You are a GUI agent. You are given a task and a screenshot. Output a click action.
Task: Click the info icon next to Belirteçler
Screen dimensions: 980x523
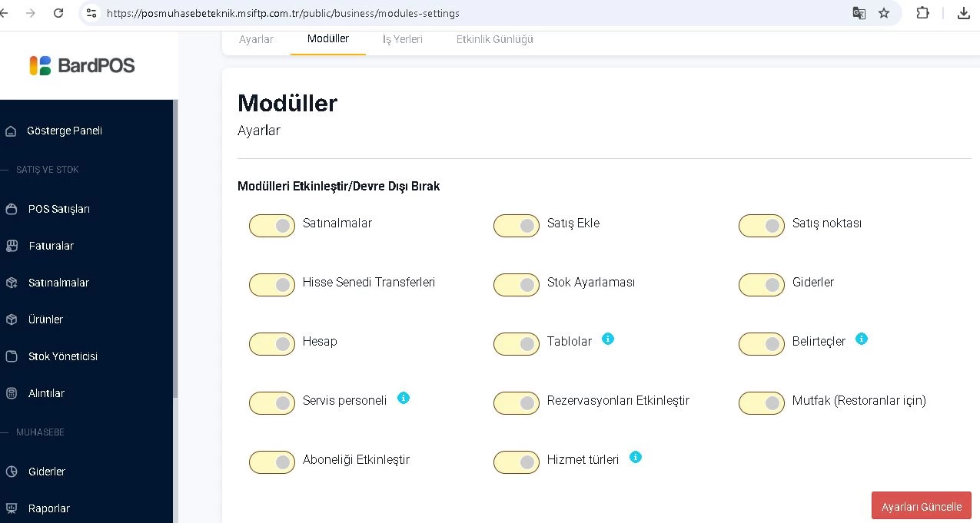point(862,339)
